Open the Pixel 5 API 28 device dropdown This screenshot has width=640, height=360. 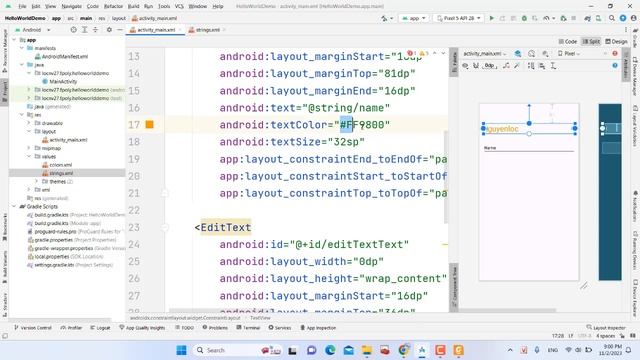tap(459, 18)
